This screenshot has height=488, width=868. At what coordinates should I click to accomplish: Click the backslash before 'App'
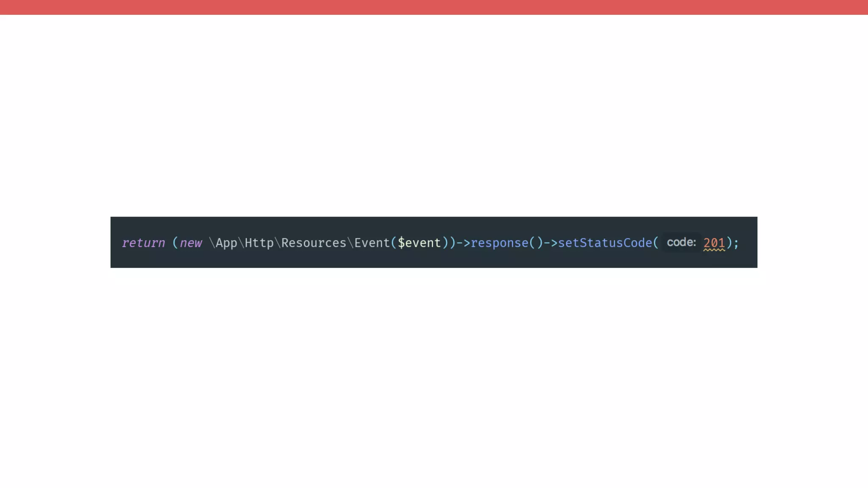(212, 243)
